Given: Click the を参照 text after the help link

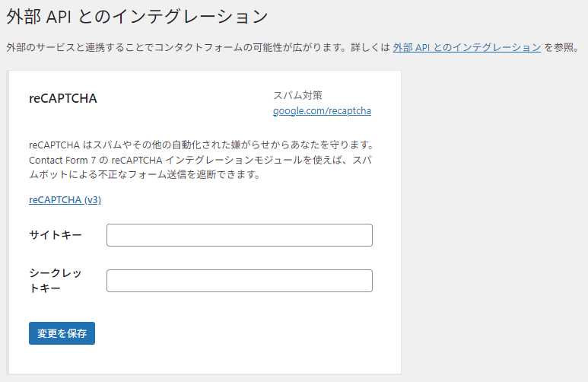Looking at the screenshot, I should coord(561,47).
